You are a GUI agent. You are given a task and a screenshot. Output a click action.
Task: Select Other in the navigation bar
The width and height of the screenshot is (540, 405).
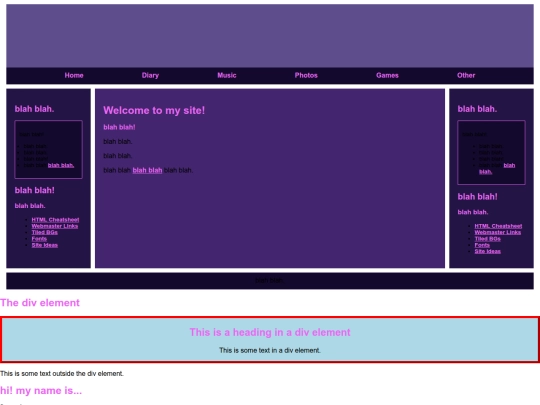pos(466,75)
